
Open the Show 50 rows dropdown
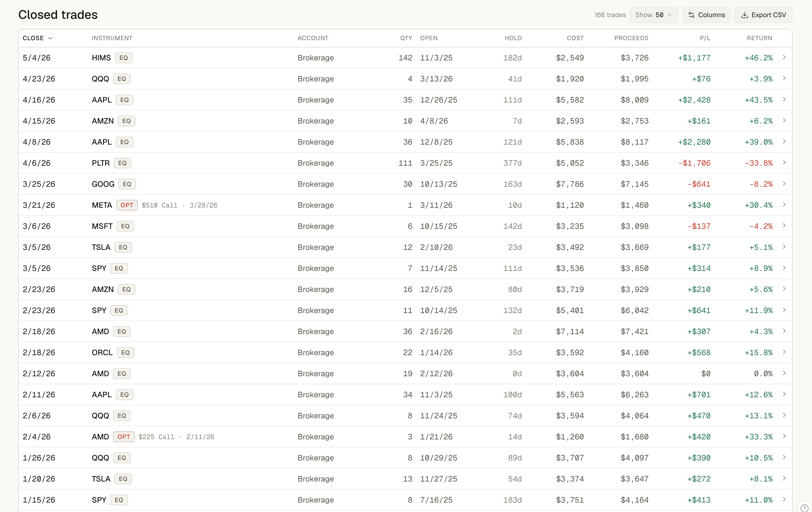tap(654, 15)
